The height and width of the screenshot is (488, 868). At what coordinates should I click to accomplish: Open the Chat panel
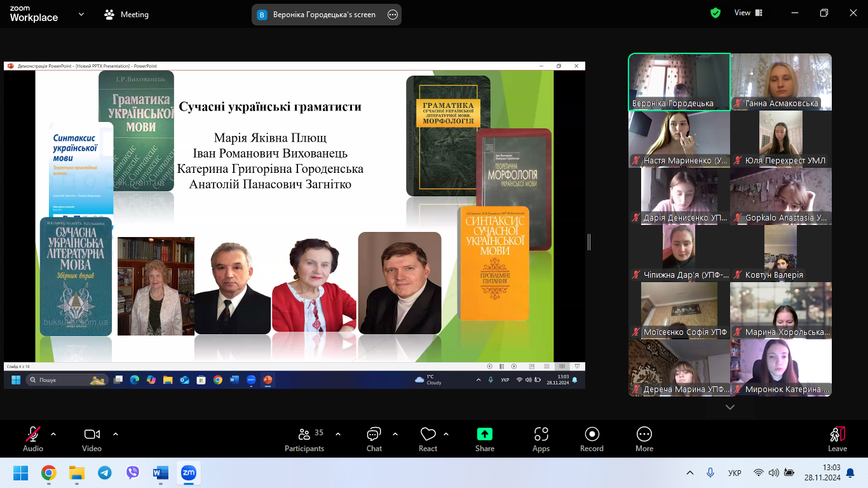click(374, 439)
